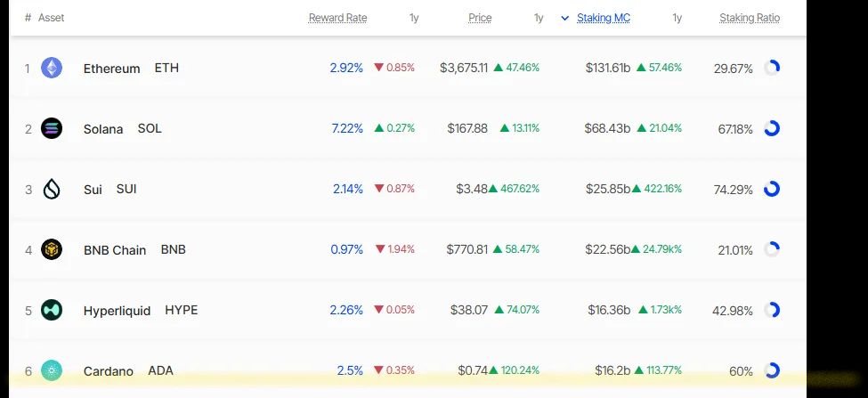Click Ethereum's staking ratio ring icon

(x=772, y=68)
